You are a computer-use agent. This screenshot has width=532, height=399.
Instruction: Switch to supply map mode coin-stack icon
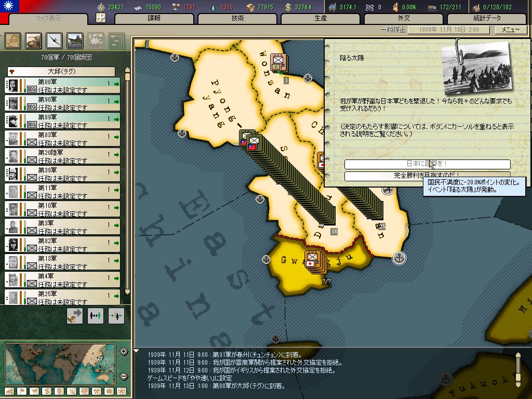(x=59, y=391)
